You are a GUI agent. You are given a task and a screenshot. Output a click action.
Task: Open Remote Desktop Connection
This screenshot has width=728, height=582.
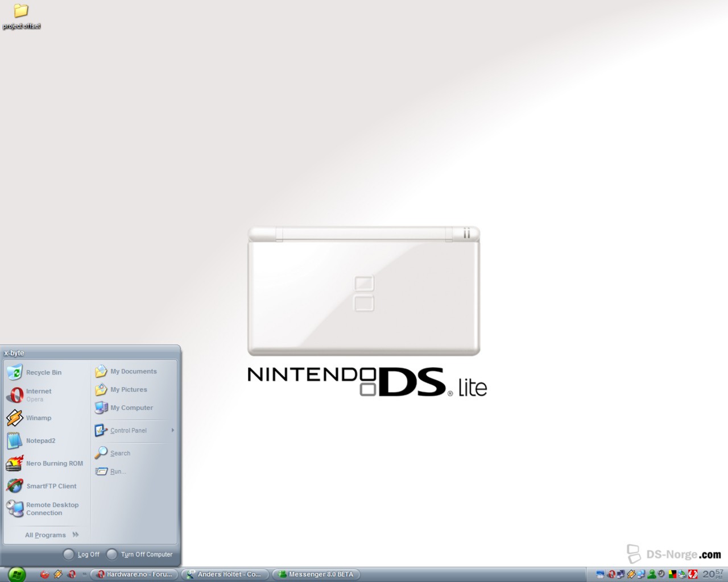[47, 509]
